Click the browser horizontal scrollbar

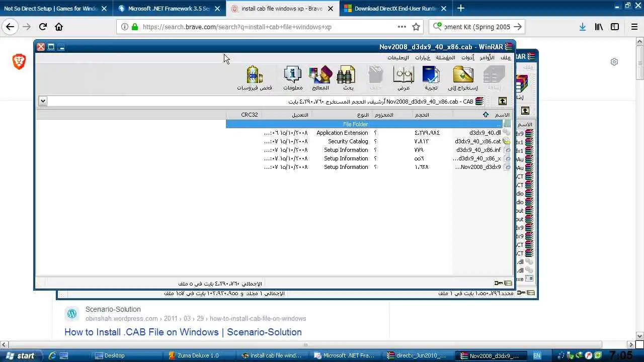point(305,345)
